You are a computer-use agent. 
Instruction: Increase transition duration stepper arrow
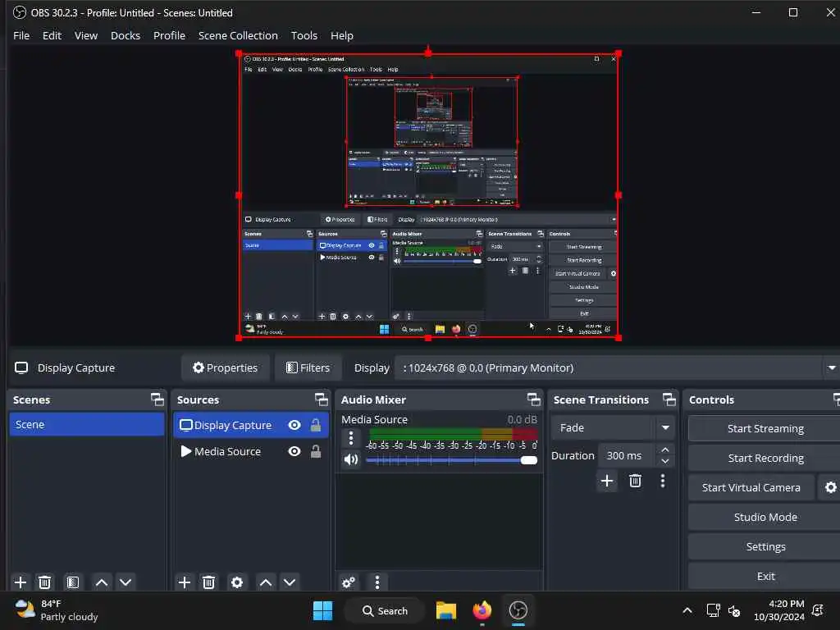click(x=664, y=450)
